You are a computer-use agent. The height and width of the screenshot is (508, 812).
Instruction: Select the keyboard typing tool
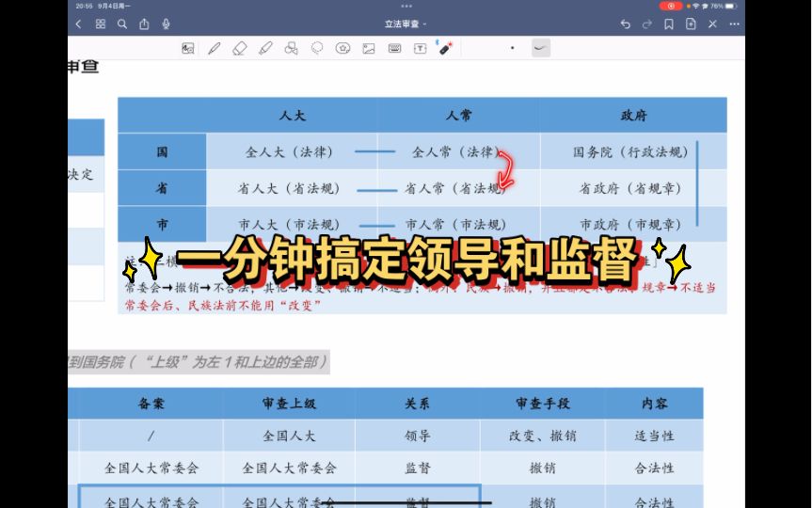tap(394, 48)
